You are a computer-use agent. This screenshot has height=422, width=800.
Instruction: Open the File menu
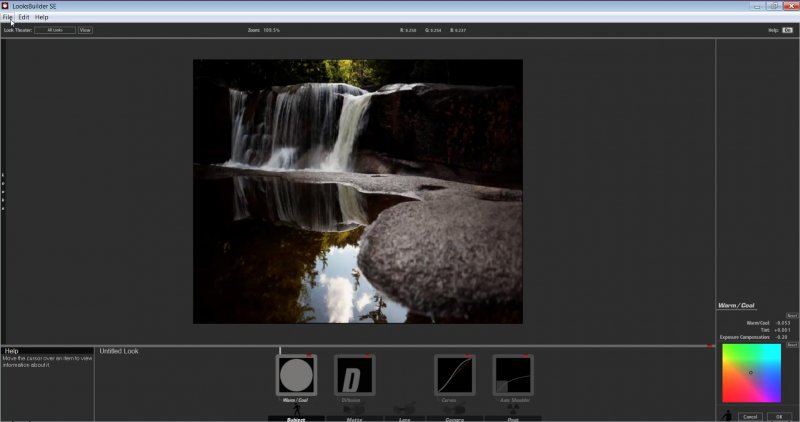click(8, 17)
